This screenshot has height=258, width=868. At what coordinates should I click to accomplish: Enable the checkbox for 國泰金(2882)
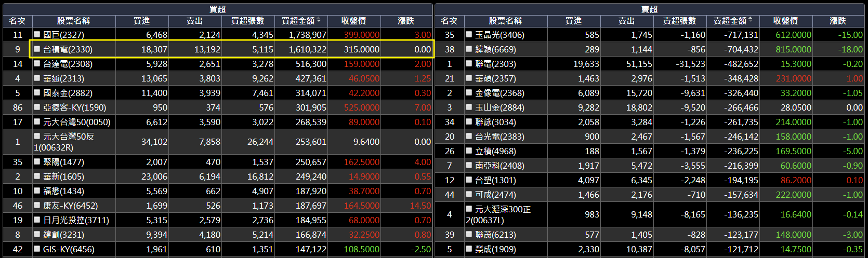tap(37, 92)
